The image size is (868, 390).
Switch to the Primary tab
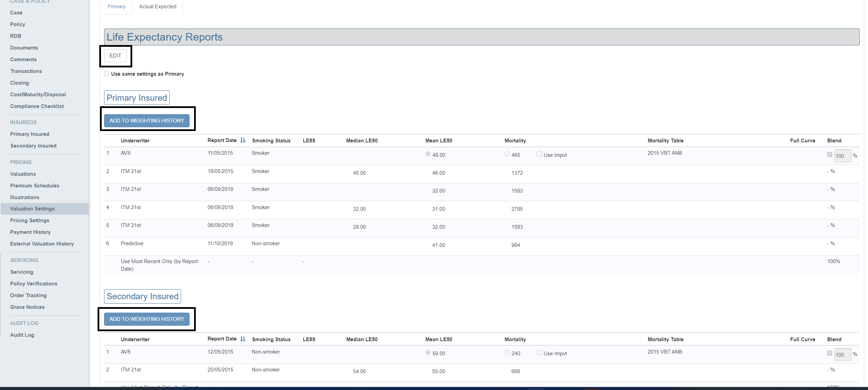tap(116, 7)
